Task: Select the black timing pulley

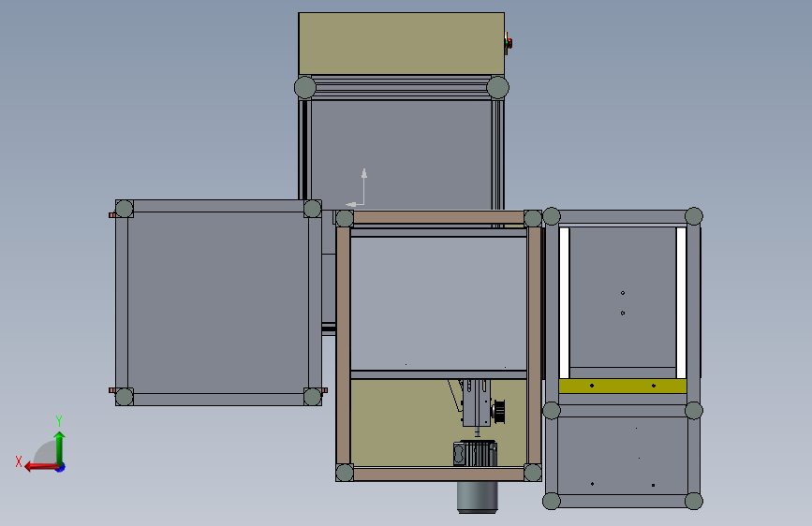Action: [499, 411]
